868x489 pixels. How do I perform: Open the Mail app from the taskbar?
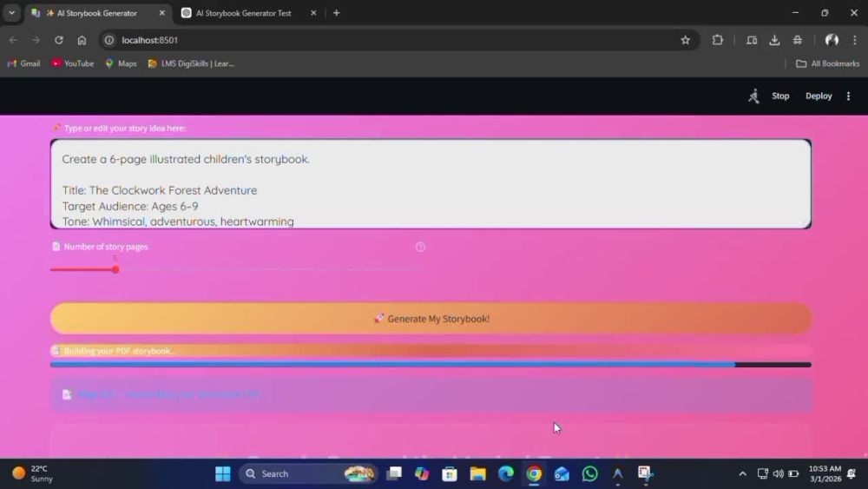(x=562, y=473)
